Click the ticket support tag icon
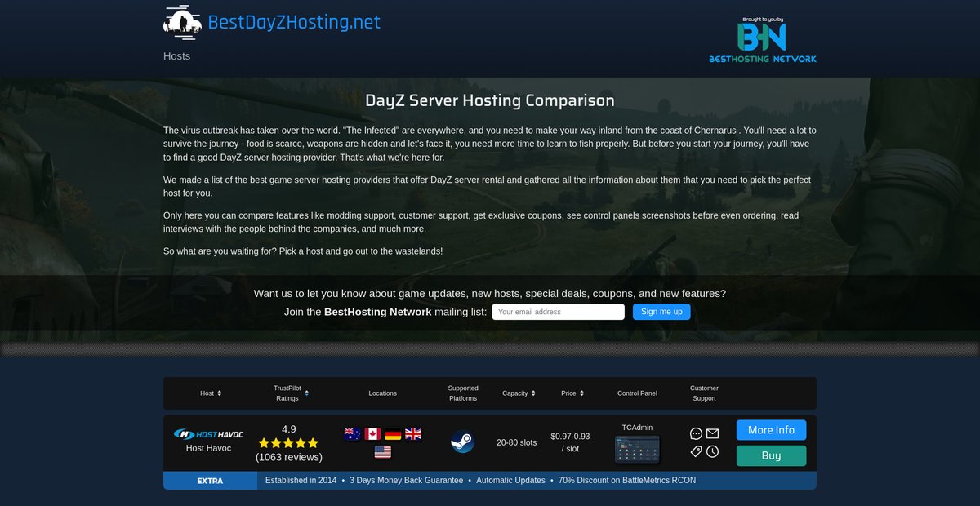The width and height of the screenshot is (980, 506). 696,451
